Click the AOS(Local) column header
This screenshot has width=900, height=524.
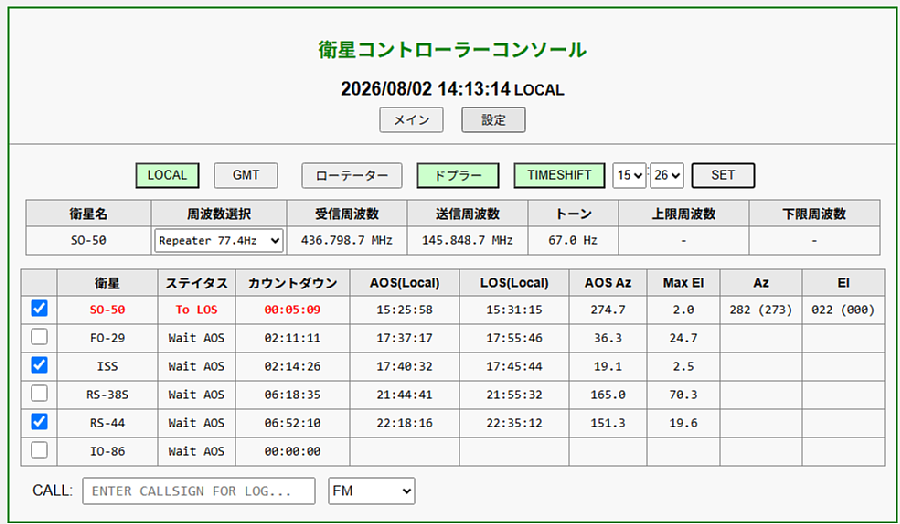(405, 283)
